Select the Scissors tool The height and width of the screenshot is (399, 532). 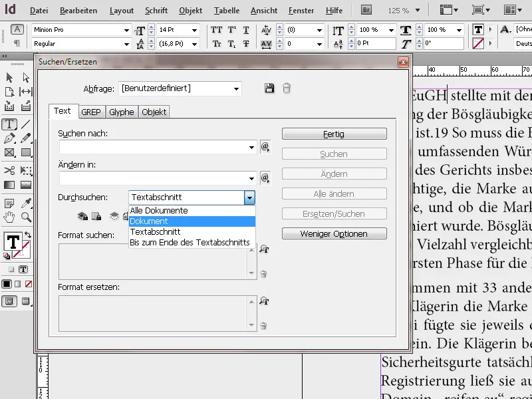8,170
